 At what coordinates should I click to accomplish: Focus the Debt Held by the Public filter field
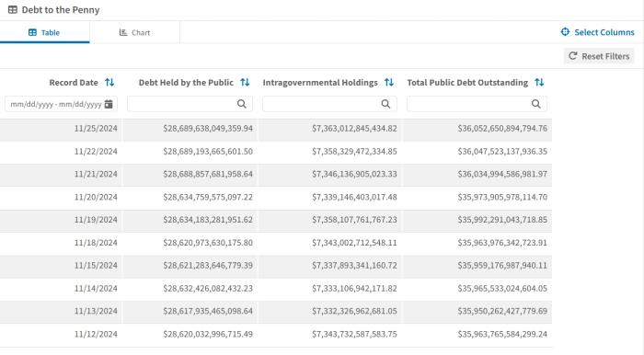coord(190,104)
